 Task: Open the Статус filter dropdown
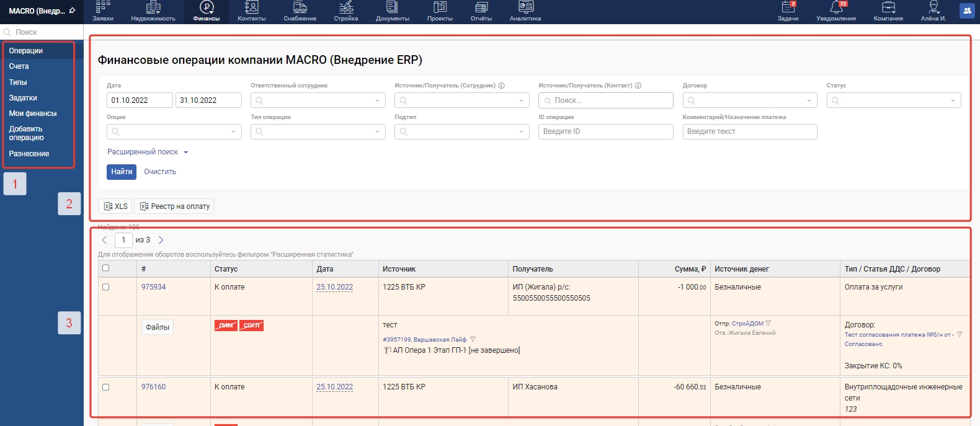coord(893,100)
